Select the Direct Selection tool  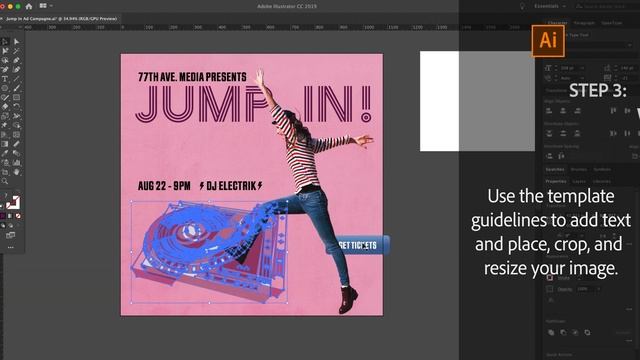point(16,42)
